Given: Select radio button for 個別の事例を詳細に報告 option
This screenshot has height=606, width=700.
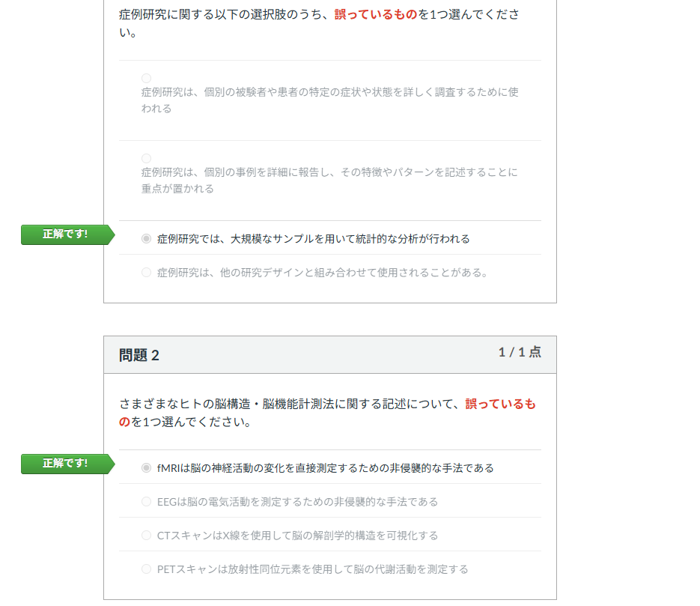Looking at the screenshot, I should (146, 158).
